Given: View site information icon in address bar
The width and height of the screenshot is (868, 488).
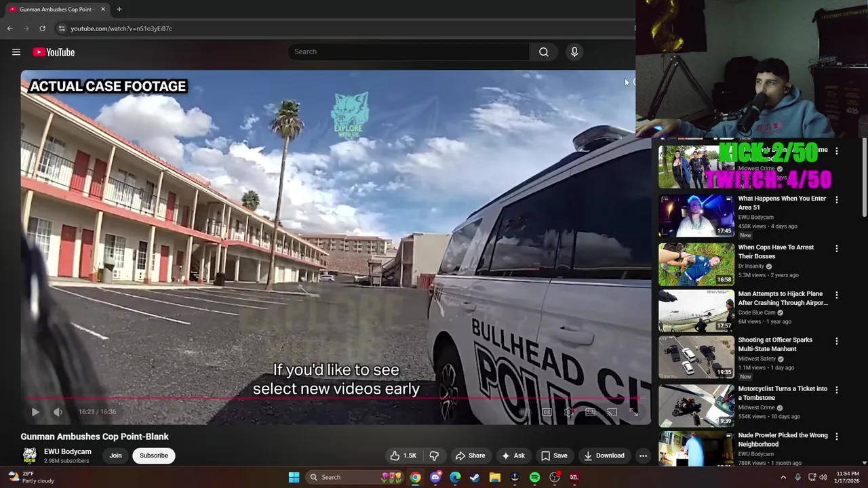Looking at the screenshot, I should point(62,28).
